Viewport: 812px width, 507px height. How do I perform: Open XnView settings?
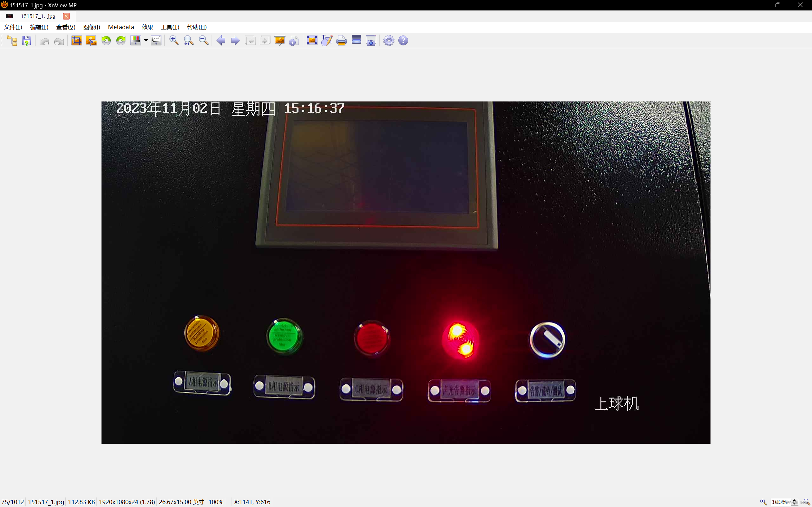point(388,40)
